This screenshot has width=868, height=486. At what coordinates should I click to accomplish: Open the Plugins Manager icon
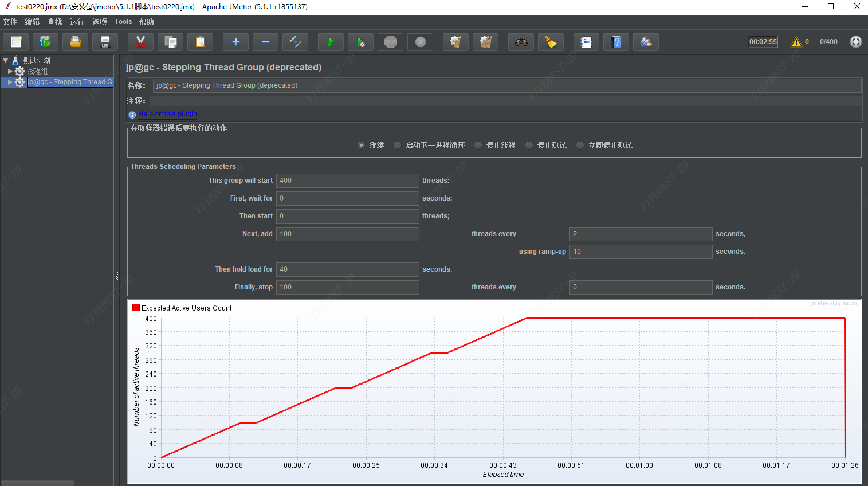[x=646, y=42]
